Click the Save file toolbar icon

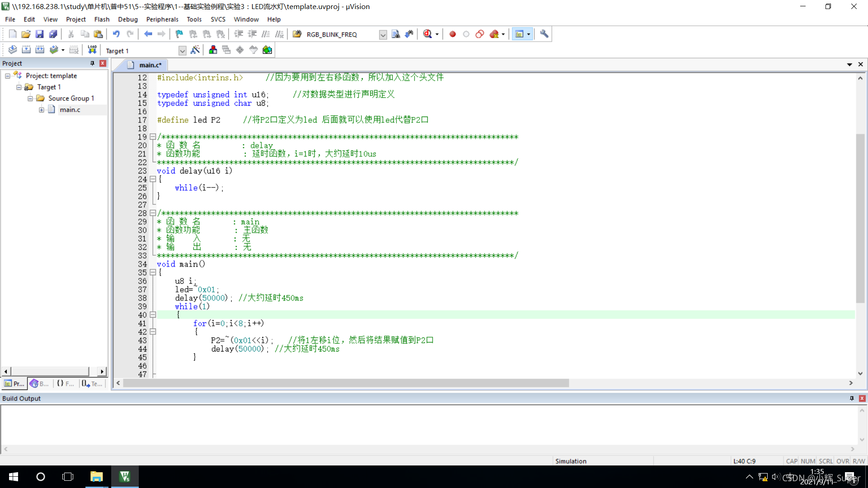coord(39,34)
